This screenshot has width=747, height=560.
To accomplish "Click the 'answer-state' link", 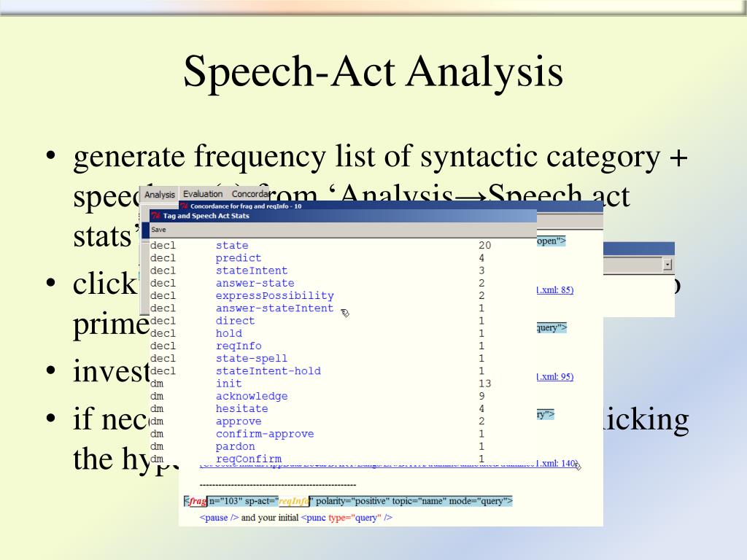I will click(x=255, y=283).
